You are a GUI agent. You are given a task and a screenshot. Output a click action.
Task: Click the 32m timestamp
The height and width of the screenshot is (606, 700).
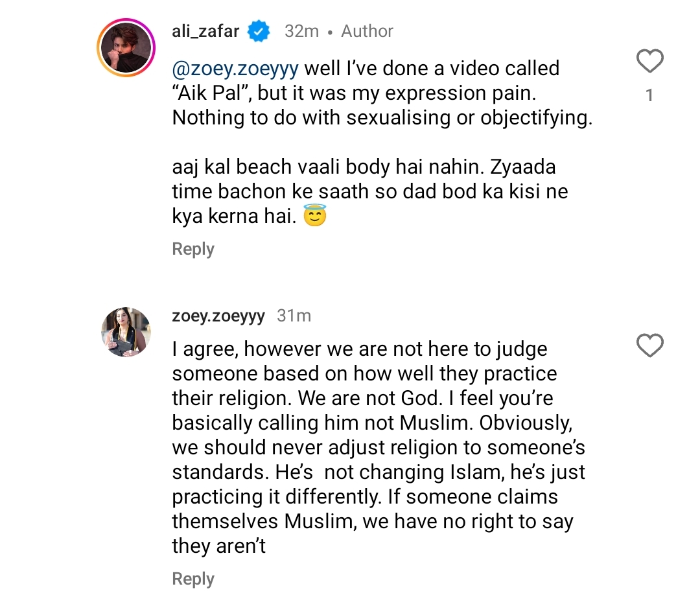301,31
